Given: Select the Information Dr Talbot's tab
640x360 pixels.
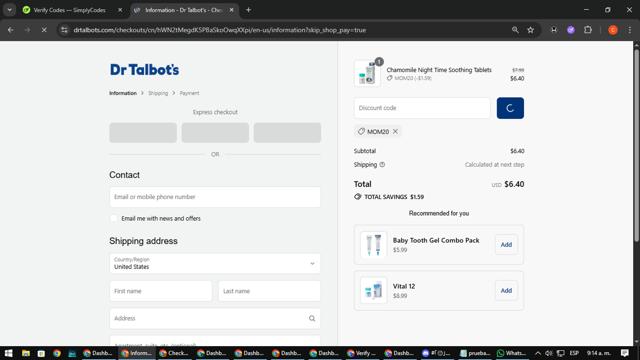Looking at the screenshot, I should pyautogui.click(x=183, y=10).
